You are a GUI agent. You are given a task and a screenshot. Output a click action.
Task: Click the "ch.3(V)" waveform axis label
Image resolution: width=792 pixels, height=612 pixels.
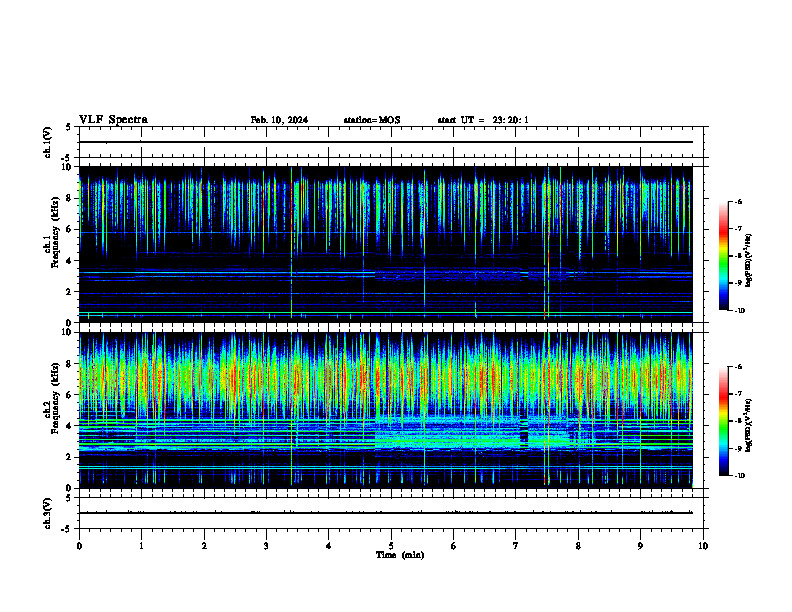click(47, 514)
